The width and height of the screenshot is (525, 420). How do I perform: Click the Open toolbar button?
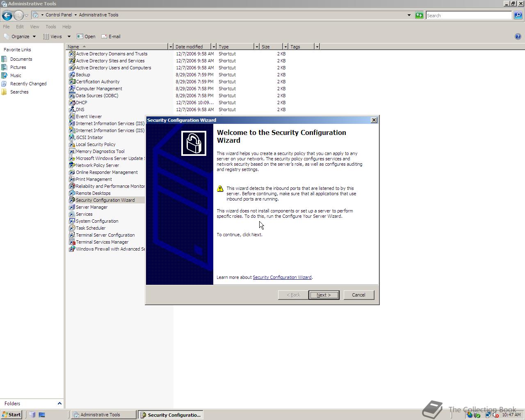coord(86,37)
